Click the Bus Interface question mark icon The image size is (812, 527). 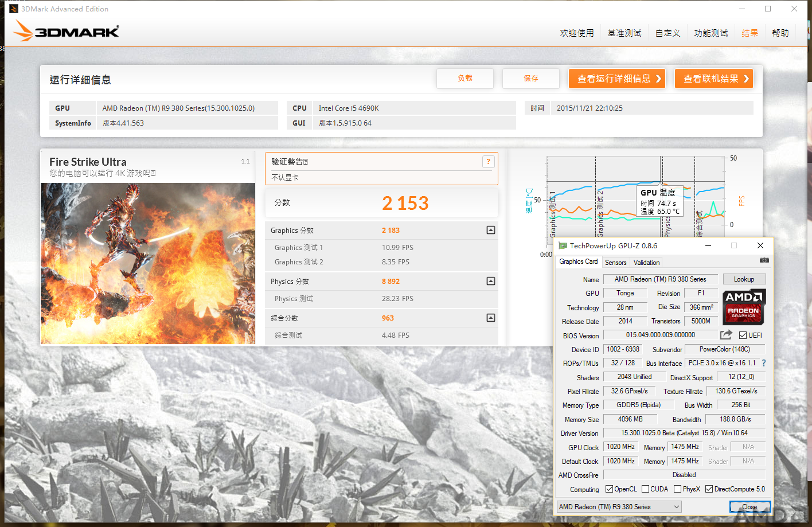[x=764, y=363]
